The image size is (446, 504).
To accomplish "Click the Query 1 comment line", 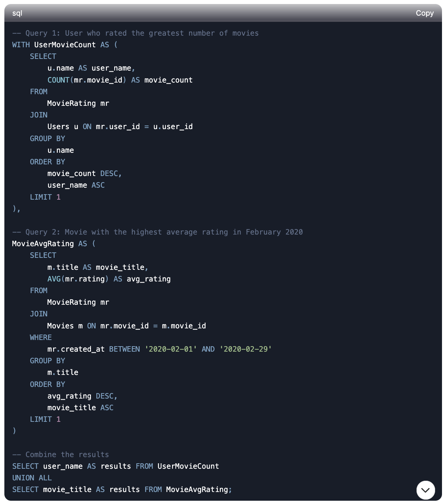I will point(135,33).
